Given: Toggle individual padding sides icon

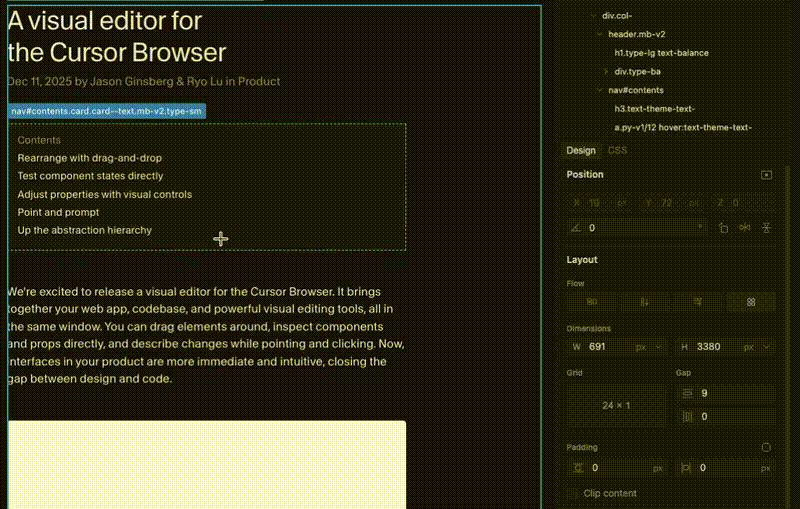Looking at the screenshot, I should tap(766, 448).
